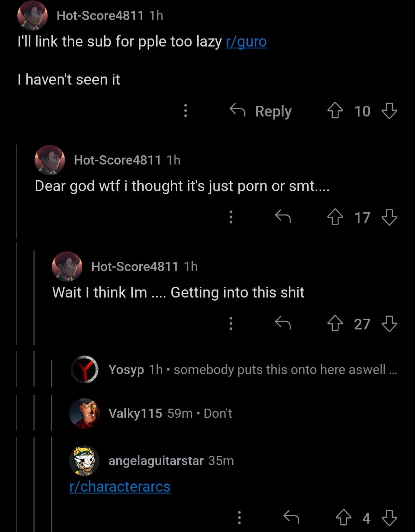Open three-dot menu on angelaguitarstar's comment
Viewport: 415px width, 532px height.
(239, 518)
